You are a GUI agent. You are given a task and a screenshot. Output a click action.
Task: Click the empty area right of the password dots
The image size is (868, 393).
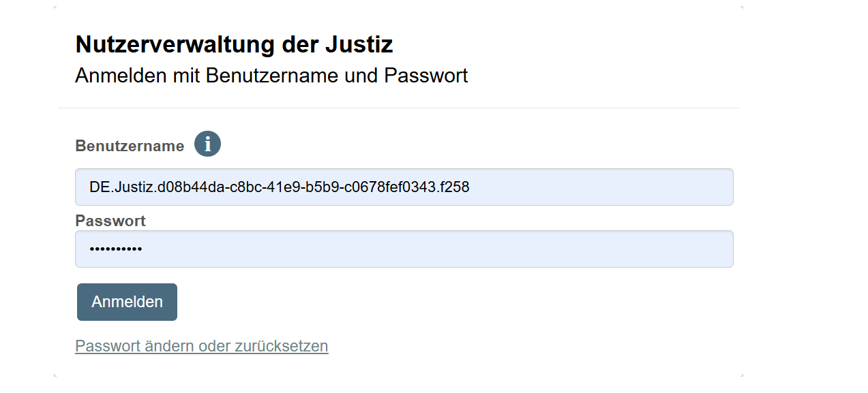pyautogui.click(x=436, y=249)
